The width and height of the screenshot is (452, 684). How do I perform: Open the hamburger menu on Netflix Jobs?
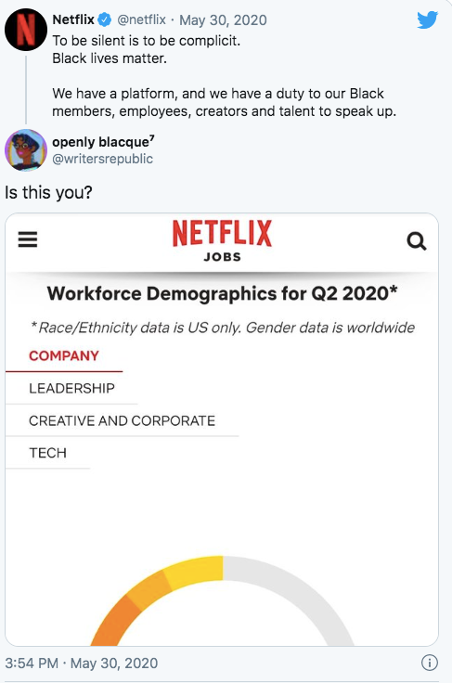coord(27,239)
